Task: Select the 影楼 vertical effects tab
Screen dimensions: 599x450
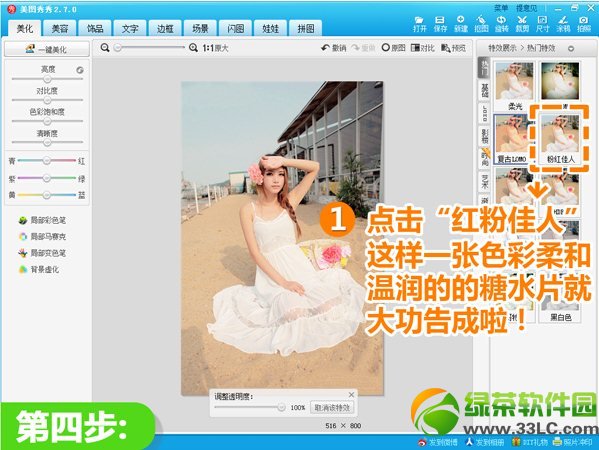Action: (x=484, y=136)
